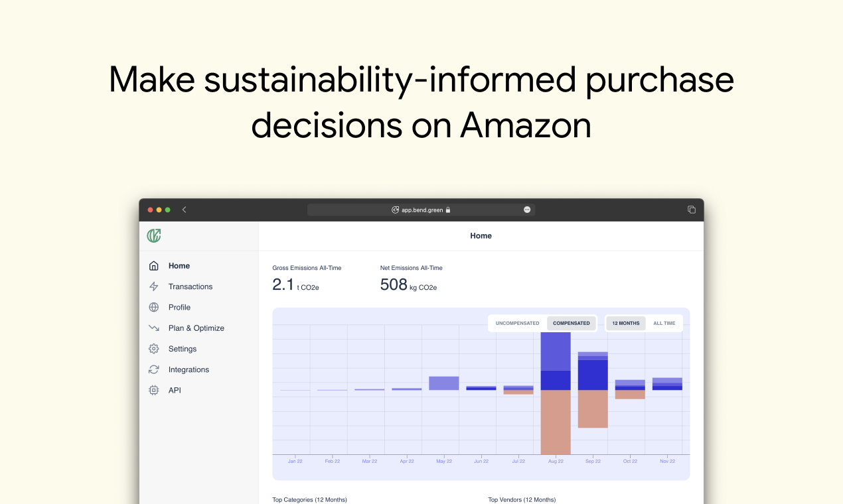
Task: Select the Aug 22 bar on the chart
Action: pos(556,391)
